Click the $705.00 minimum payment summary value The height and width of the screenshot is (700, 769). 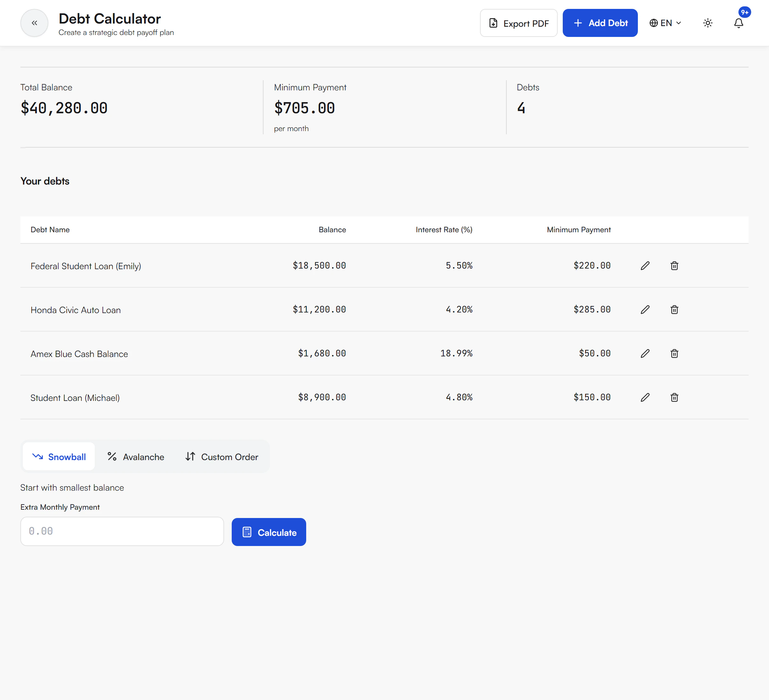(x=304, y=108)
